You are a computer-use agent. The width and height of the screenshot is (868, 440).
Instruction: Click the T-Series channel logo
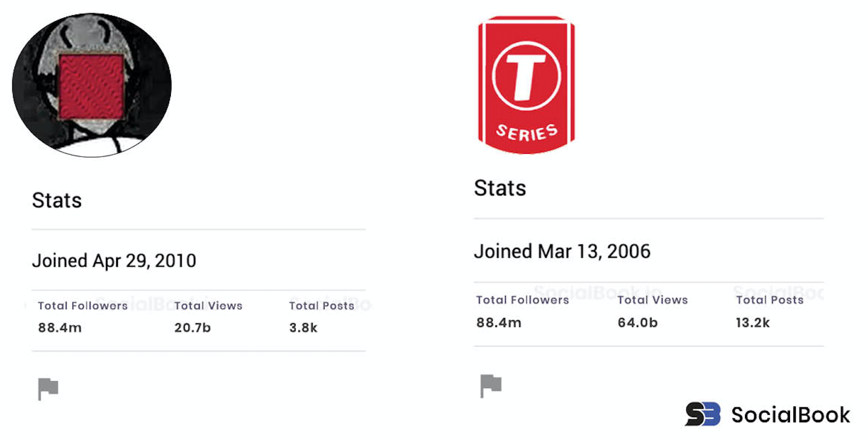526,85
